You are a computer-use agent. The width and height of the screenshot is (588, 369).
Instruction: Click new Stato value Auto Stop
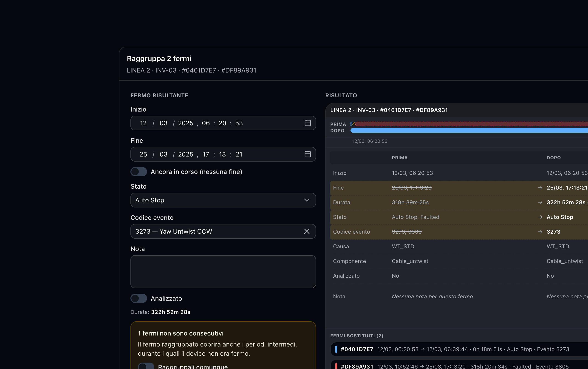tap(560, 217)
